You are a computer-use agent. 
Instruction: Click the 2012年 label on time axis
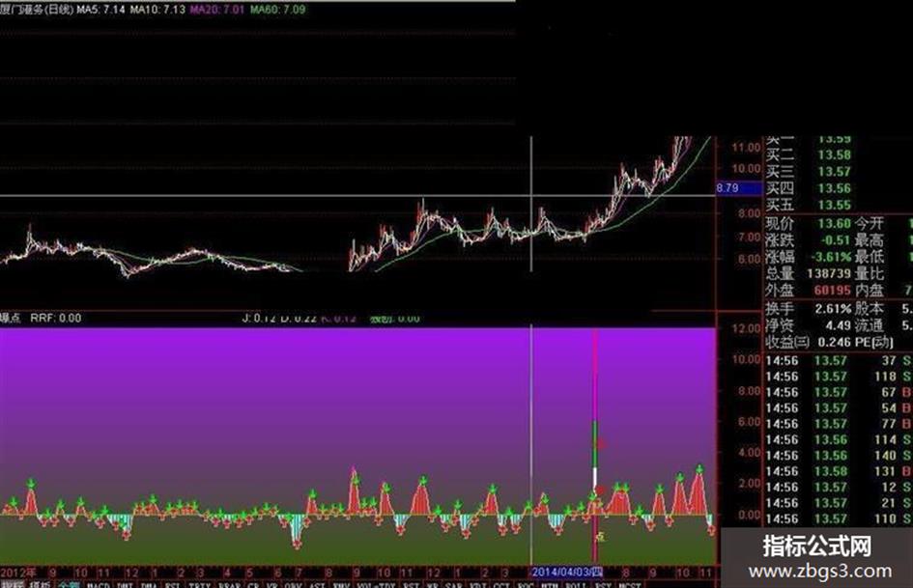tap(18, 572)
